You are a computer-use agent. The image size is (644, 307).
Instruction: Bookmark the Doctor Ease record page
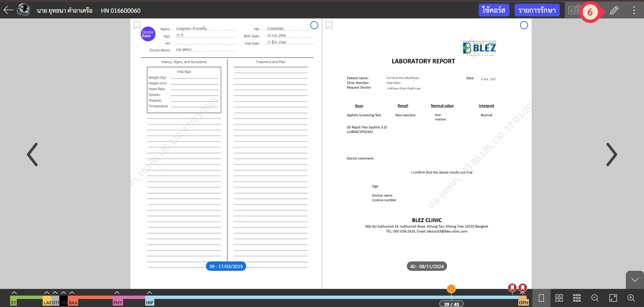coord(137,25)
